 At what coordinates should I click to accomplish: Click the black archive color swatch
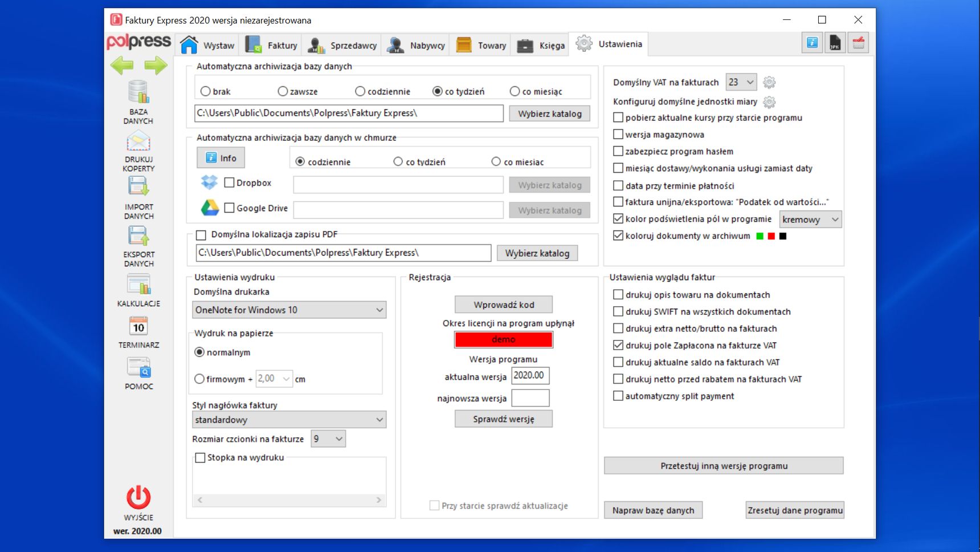783,236
